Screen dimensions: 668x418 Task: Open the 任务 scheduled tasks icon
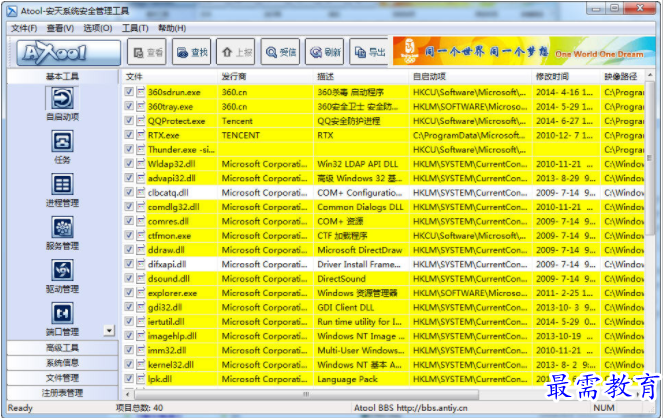tap(62, 141)
